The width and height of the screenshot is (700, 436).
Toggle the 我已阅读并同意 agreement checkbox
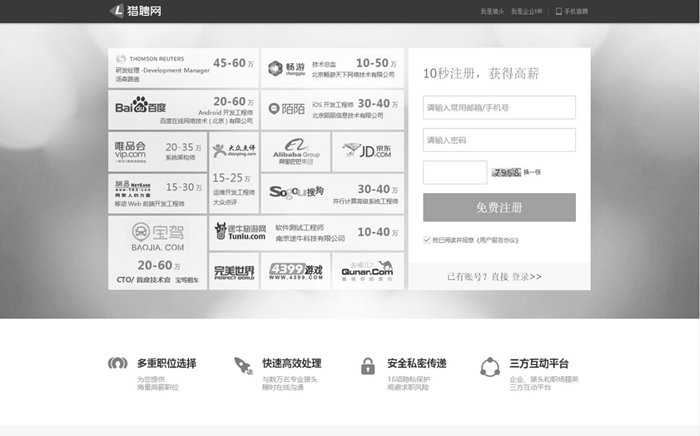tap(427, 240)
